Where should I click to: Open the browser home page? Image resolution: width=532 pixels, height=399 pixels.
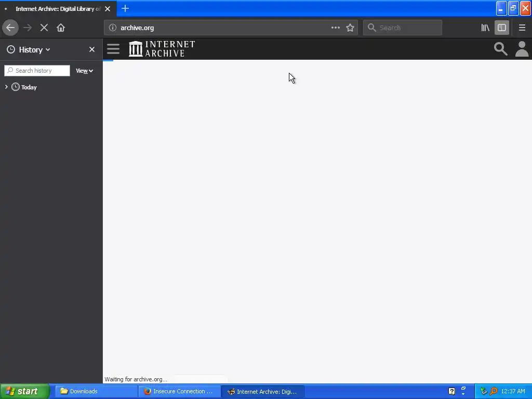pos(61,28)
